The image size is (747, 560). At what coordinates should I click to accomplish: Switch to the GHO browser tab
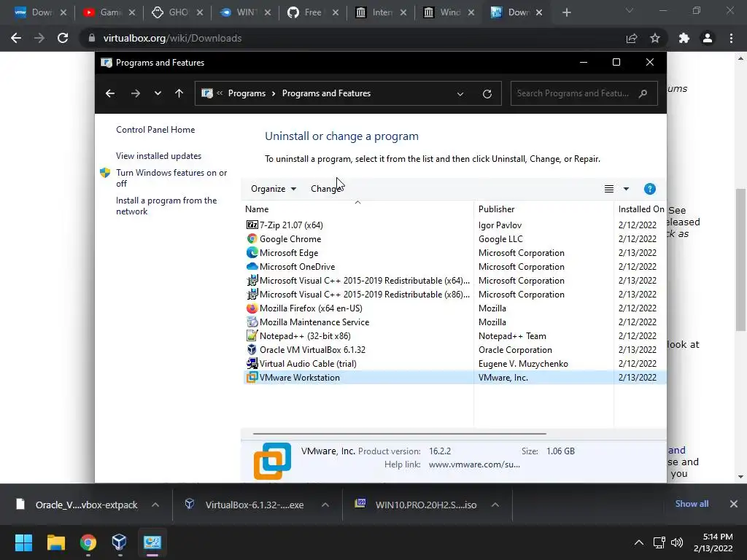[x=178, y=13]
